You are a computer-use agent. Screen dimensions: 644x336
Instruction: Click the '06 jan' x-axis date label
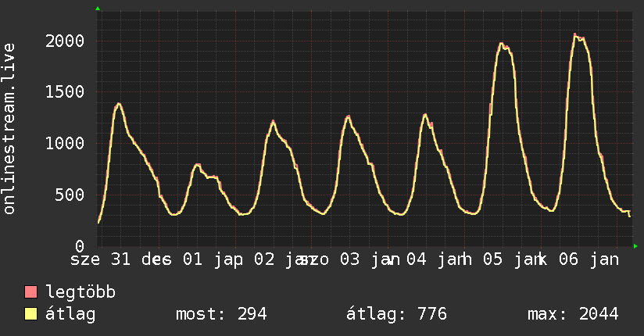click(x=589, y=259)
